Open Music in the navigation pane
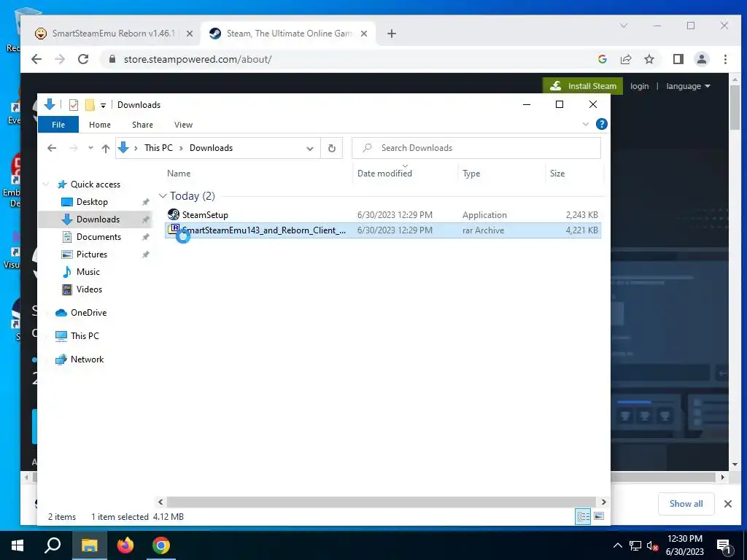Viewport: 747px width, 560px height. pyautogui.click(x=88, y=272)
